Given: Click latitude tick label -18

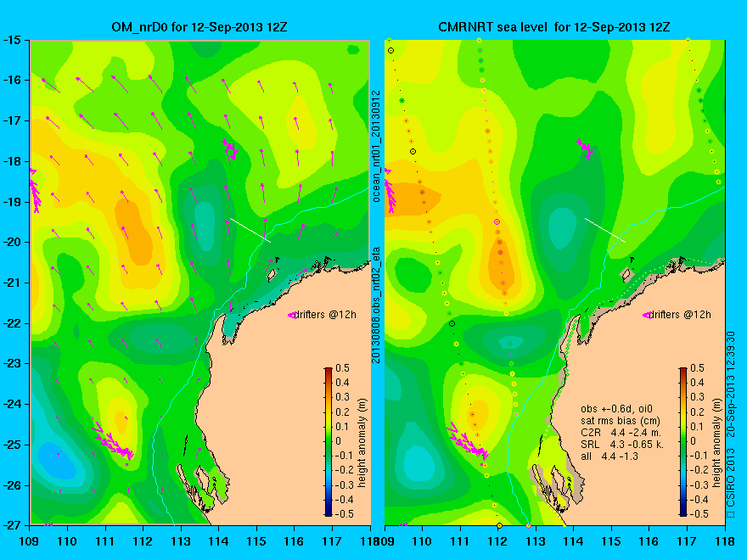Looking at the screenshot, I should [x=11, y=161].
